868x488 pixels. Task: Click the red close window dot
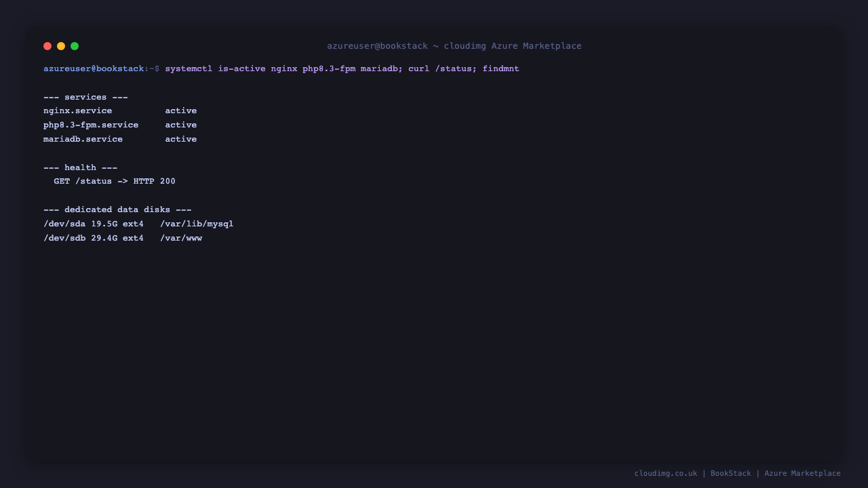click(47, 46)
